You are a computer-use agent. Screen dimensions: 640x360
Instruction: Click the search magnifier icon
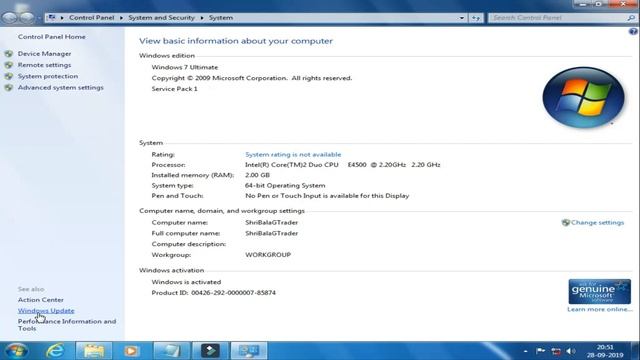click(x=631, y=18)
